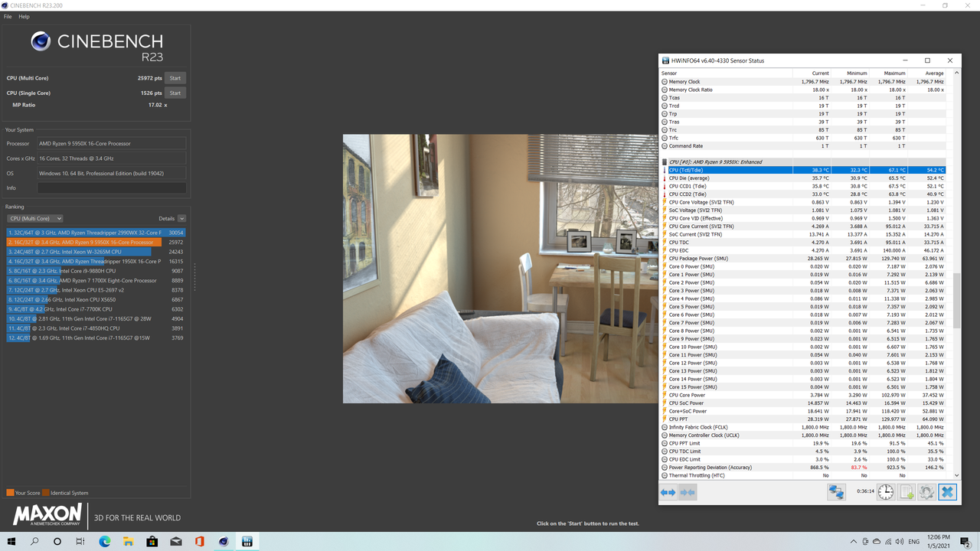Open HWiNFO sensor settings gear icon
Image resolution: width=980 pixels, height=551 pixels.
(x=926, y=491)
